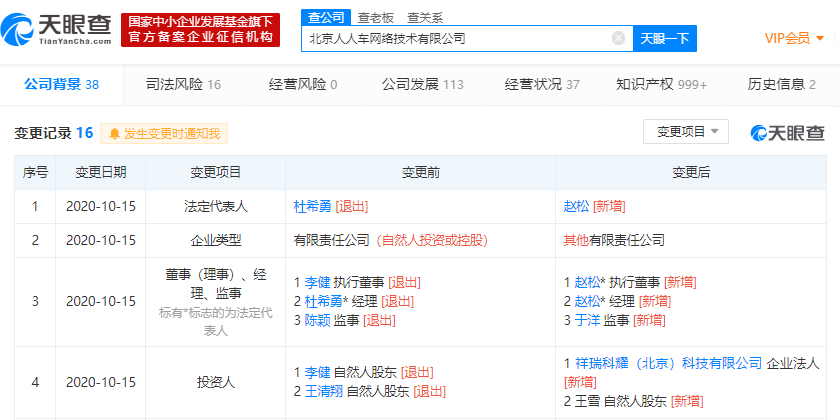Clear the search box with the X icon
This screenshot has height=420, width=840.
click(618, 38)
